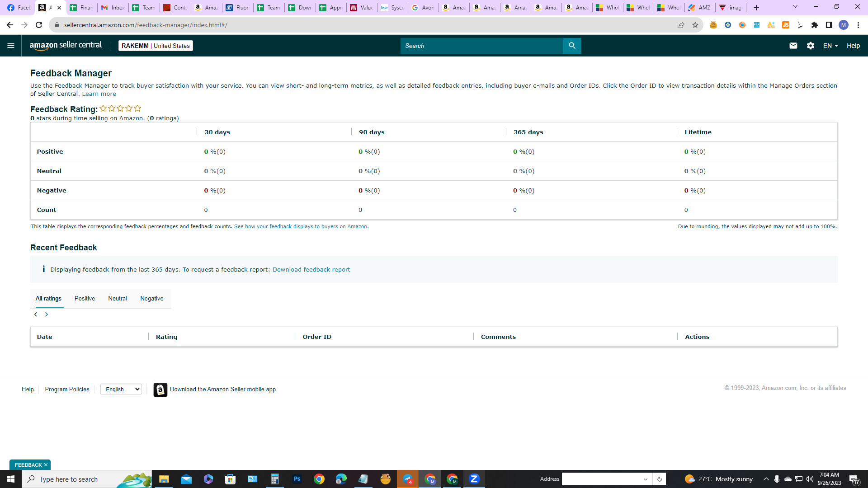Screen dimensions: 868x488
Task: Switch to the Positive tab
Action: (85, 299)
